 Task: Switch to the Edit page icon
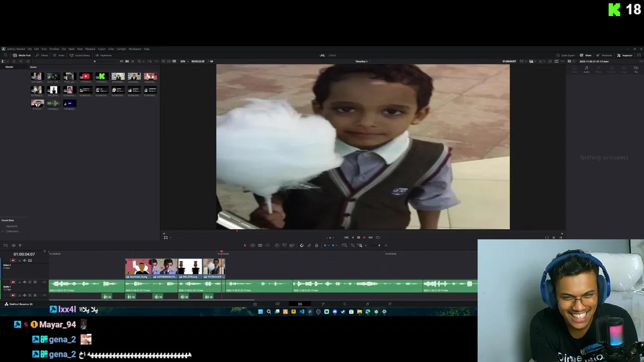click(300, 304)
